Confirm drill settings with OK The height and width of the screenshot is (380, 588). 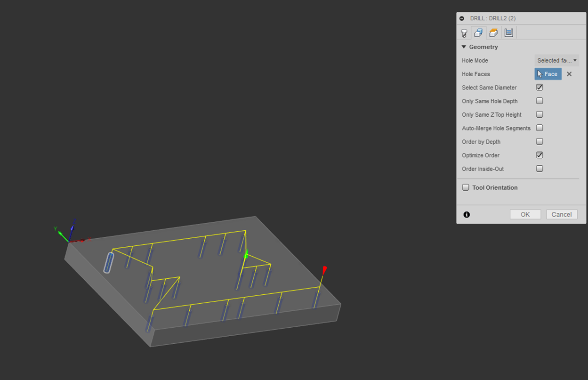click(x=525, y=214)
